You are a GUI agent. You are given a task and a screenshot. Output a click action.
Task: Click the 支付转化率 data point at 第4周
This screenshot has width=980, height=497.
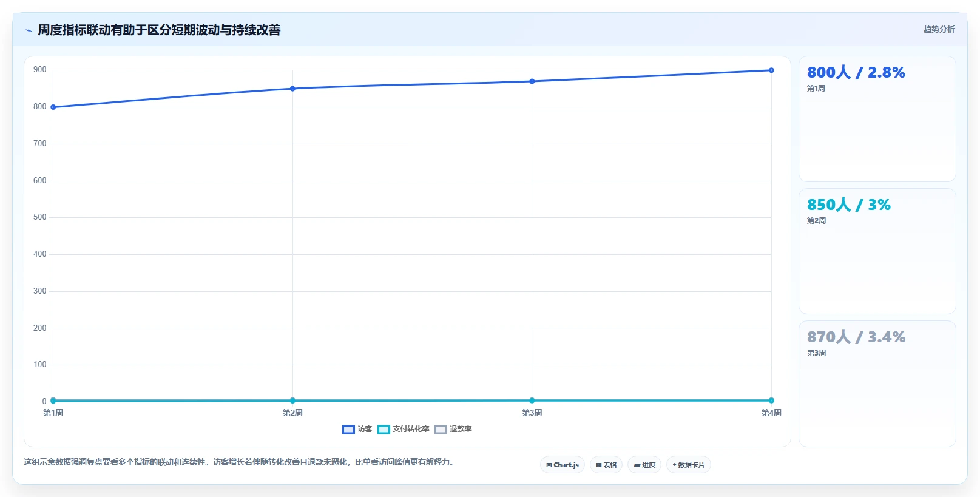(771, 401)
